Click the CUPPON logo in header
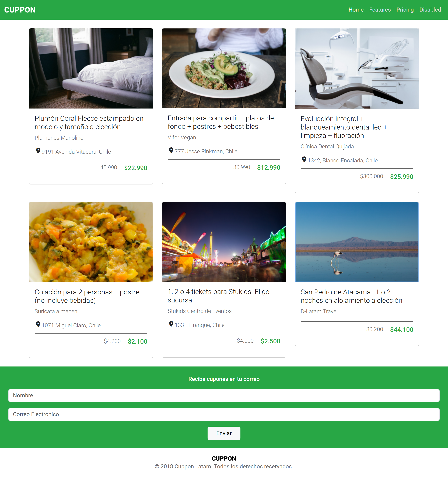This screenshot has height=482, width=448. [x=20, y=10]
